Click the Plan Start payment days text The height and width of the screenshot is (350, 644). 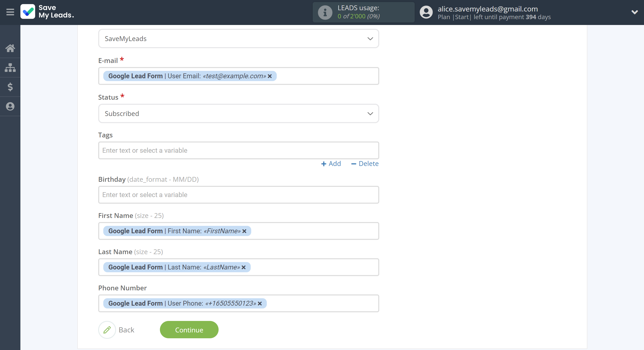tap(494, 17)
